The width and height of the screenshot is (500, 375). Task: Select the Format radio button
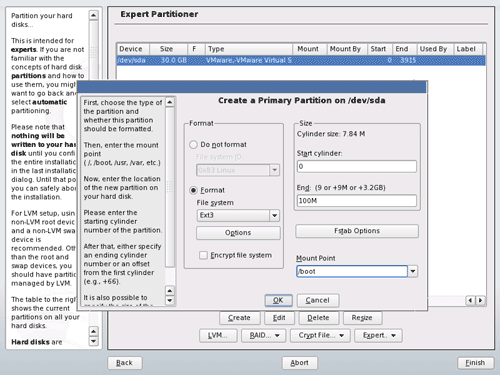[x=193, y=190]
